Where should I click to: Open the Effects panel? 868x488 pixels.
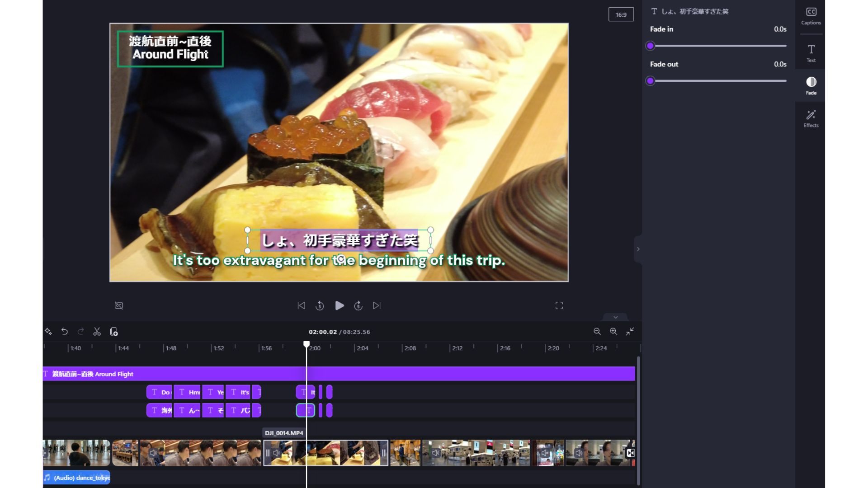(811, 118)
